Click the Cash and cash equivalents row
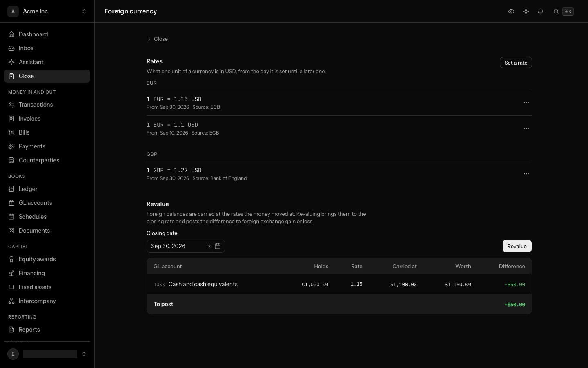 coord(339,284)
